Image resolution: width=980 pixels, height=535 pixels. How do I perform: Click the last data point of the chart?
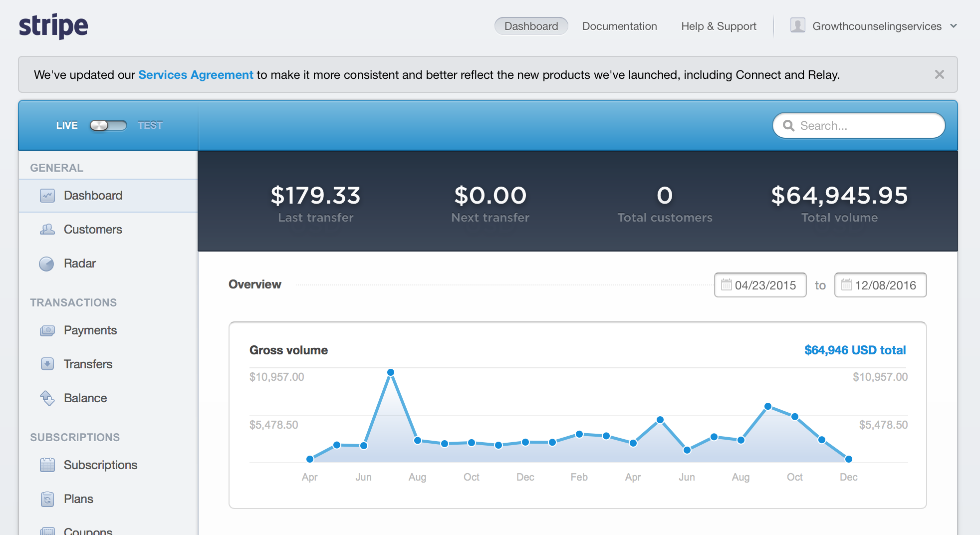(849, 459)
